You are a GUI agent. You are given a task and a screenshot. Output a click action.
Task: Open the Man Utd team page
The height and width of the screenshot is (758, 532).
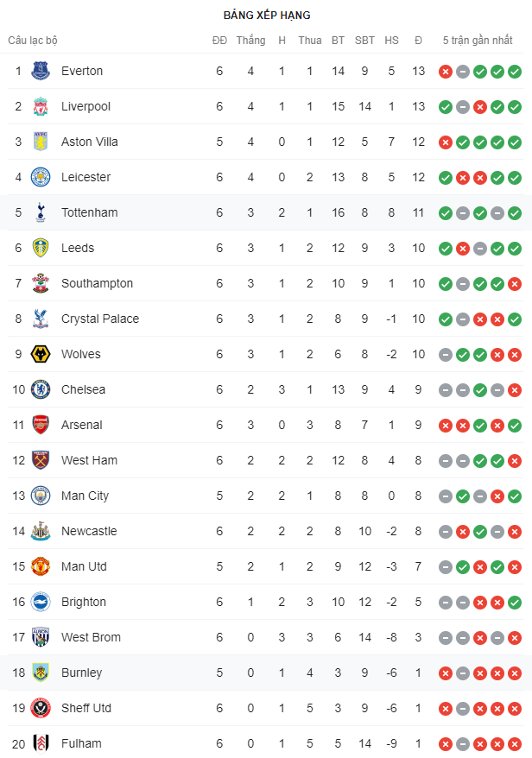(x=84, y=566)
